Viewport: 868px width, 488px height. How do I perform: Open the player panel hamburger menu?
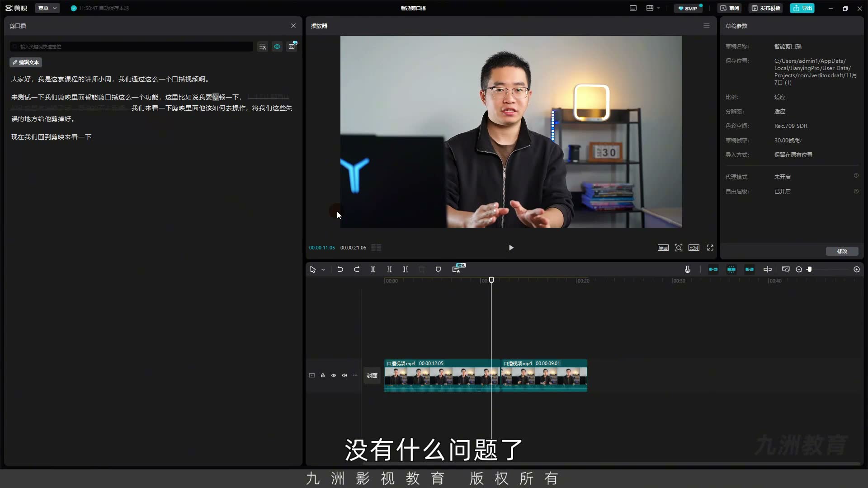click(707, 26)
